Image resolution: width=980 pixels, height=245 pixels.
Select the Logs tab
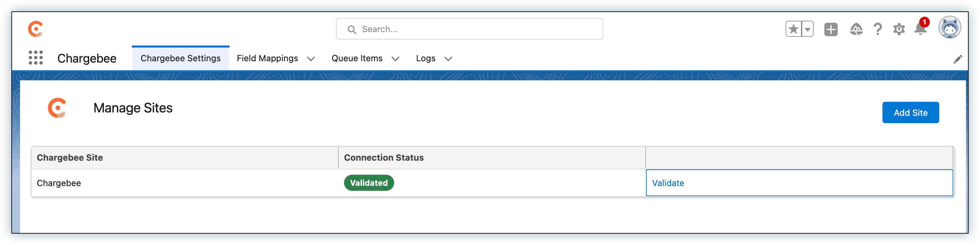tap(426, 58)
